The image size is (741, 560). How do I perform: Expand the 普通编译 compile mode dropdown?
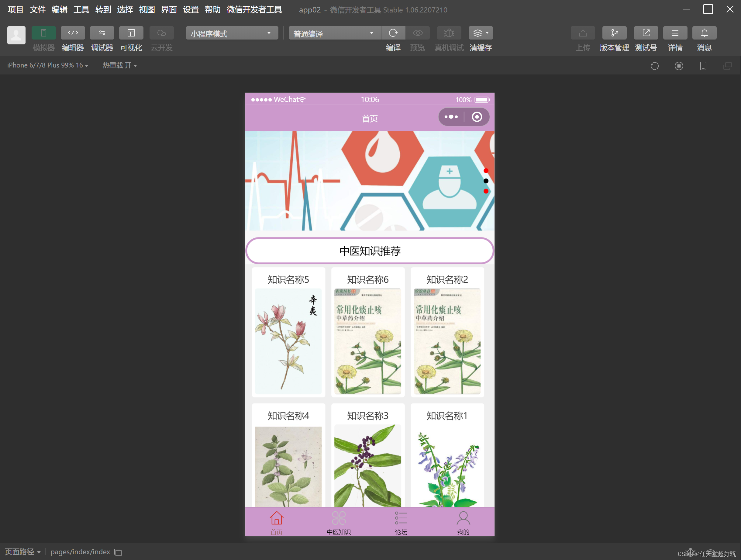pos(334,33)
